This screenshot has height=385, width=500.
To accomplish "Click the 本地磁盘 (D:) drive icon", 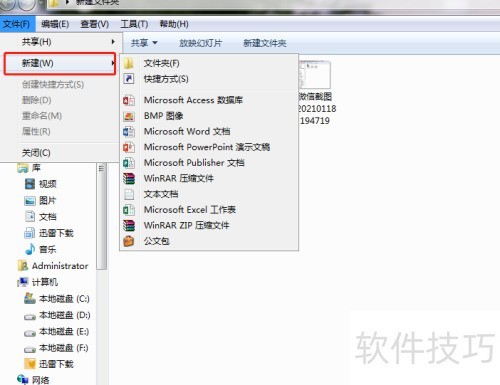I will point(30,317).
